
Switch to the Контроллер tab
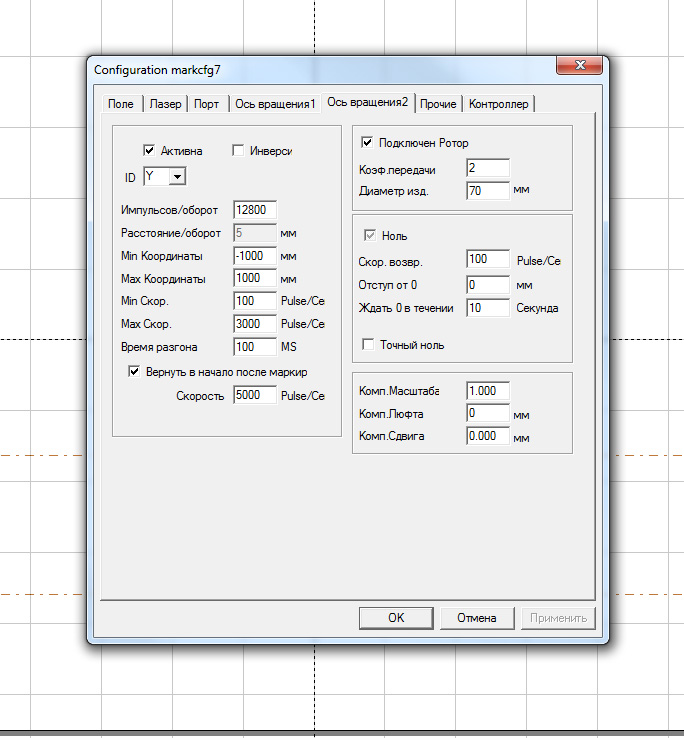[499, 104]
